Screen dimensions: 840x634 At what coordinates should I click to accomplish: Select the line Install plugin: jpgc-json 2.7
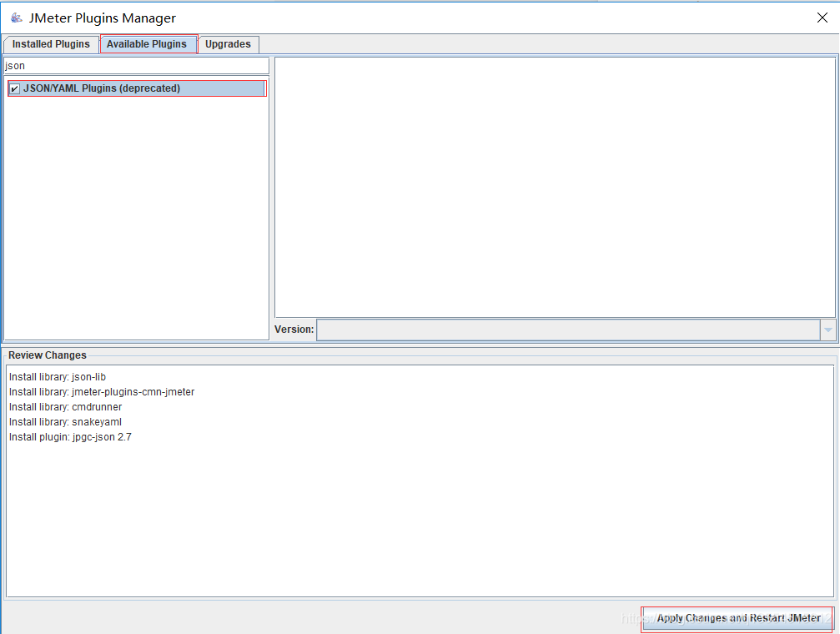click(x=70, y=437)
